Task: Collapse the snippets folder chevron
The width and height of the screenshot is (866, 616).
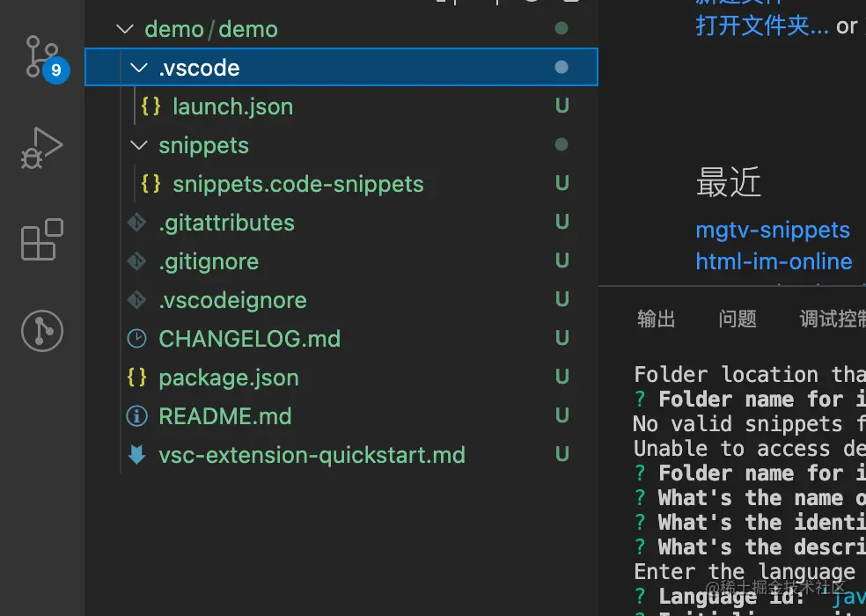Action: pos(138,145)
